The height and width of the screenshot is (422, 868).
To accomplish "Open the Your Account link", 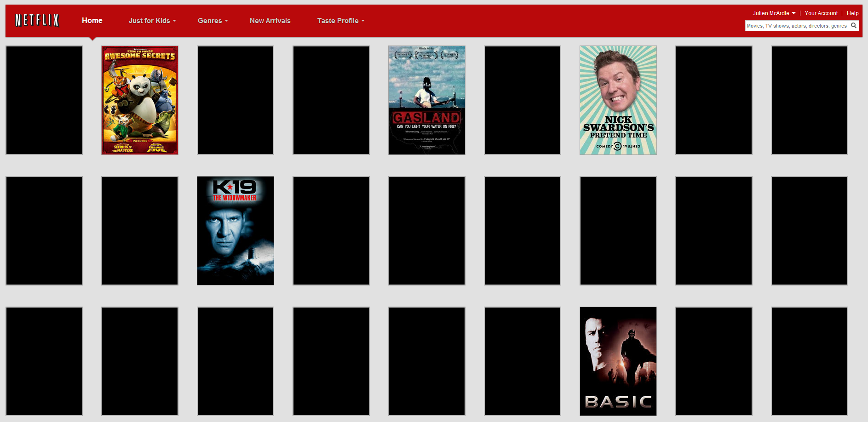I will point(821,13).
